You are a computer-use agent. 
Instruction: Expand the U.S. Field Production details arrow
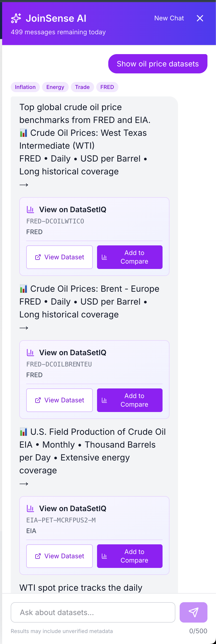[x=24, y=484]
